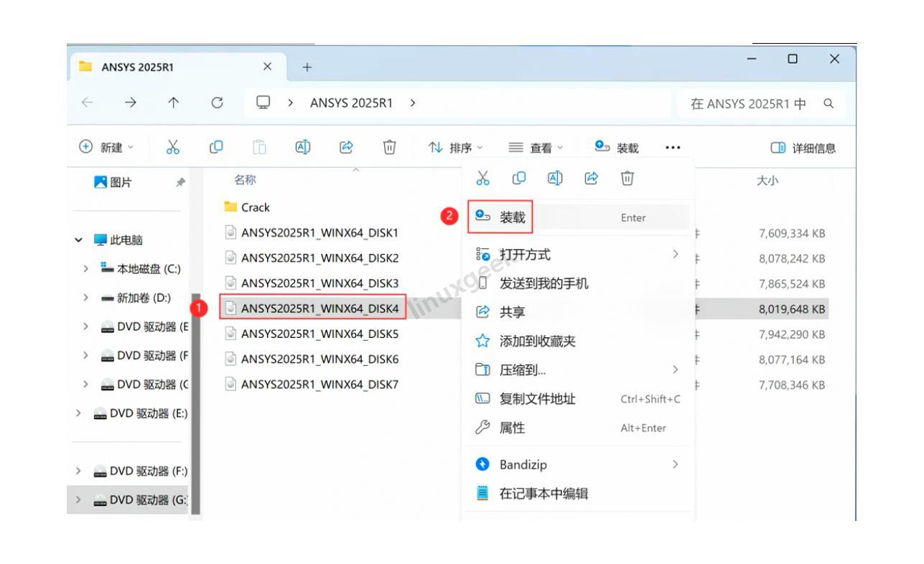The height and width of the screenshot is (564, 924).
Task: Click ANSYS 2025R1 in the address path
Action: point(351,103)
